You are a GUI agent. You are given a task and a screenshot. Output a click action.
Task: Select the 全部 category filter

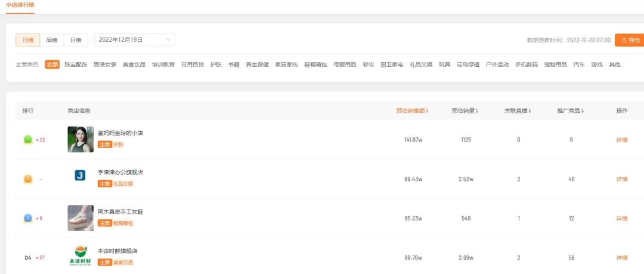(x=52, y=64)
